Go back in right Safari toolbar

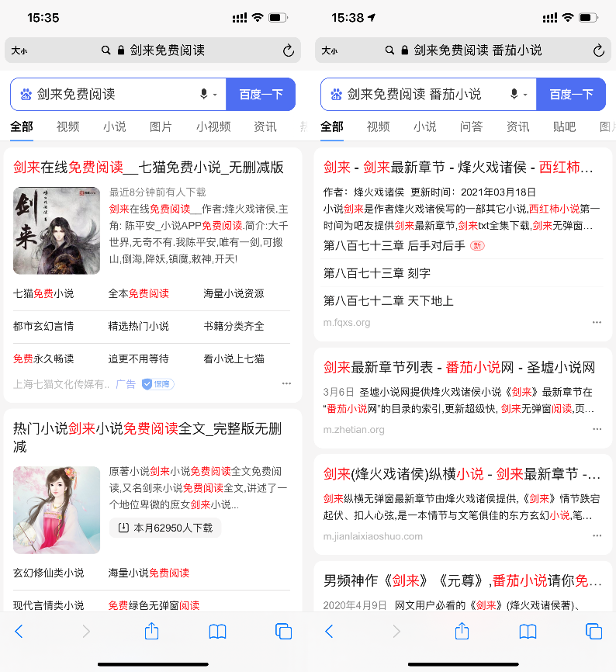pyautogui.click(x=329, y=631)
